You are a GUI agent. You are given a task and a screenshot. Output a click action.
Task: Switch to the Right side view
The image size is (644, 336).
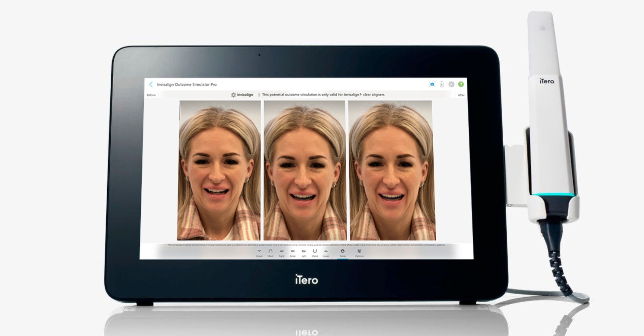(x=281, y=253)
